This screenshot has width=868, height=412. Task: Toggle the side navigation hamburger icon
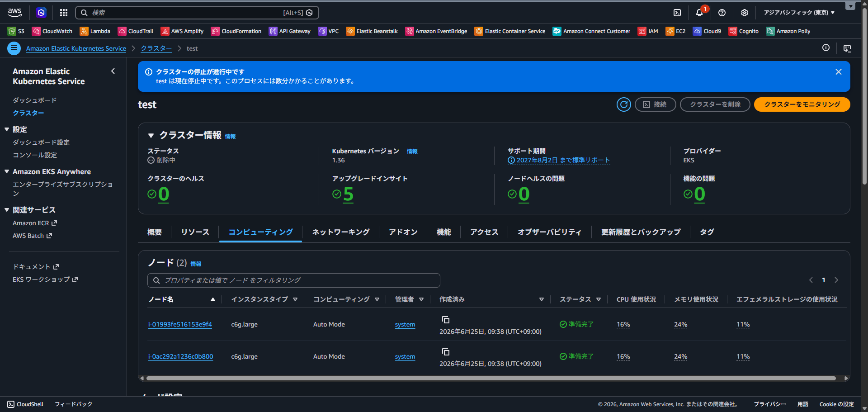click(14, 48)
